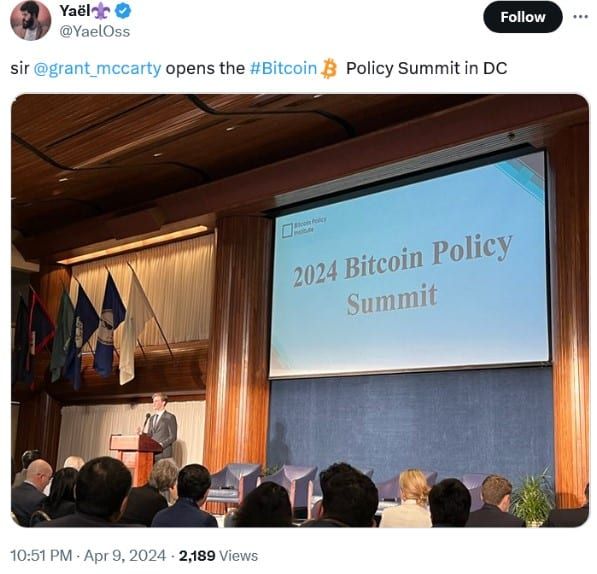
Task: Click the 2024 Bitcoin Policy Summit slide text
Action: [x=402, y=274]
